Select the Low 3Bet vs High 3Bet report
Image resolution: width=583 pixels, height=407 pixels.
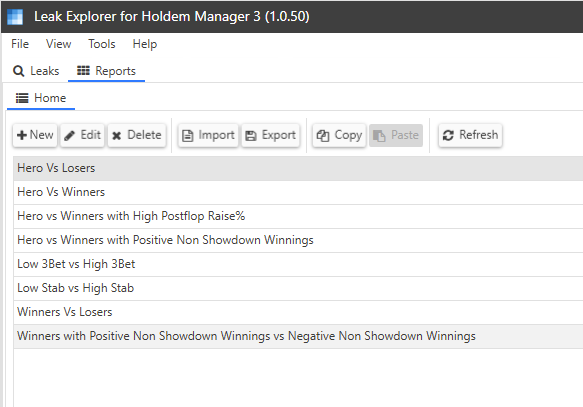coord(298,264)
